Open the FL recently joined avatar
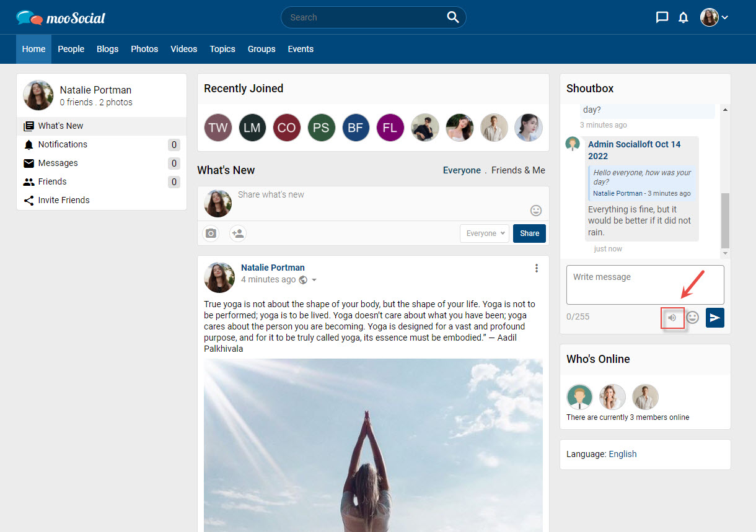Image resolution: width=756 pixels, height=532 pixels. (x=390, y=128)
